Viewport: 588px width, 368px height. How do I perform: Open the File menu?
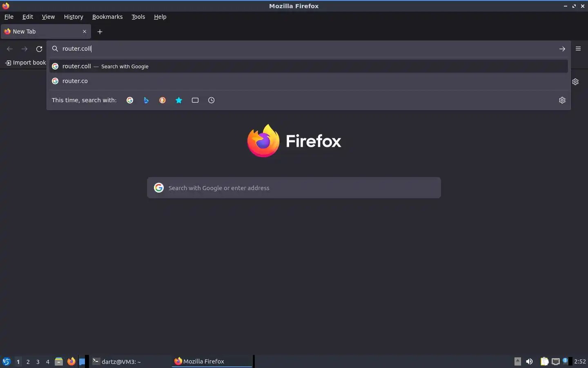coord(9,17)
